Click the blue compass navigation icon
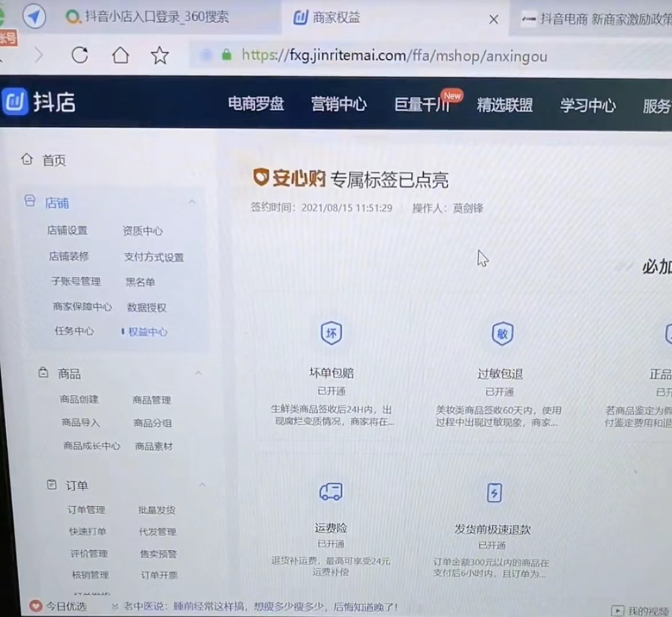Image resolution: width=672 pixels, height=617 pixels. (34, 17)
